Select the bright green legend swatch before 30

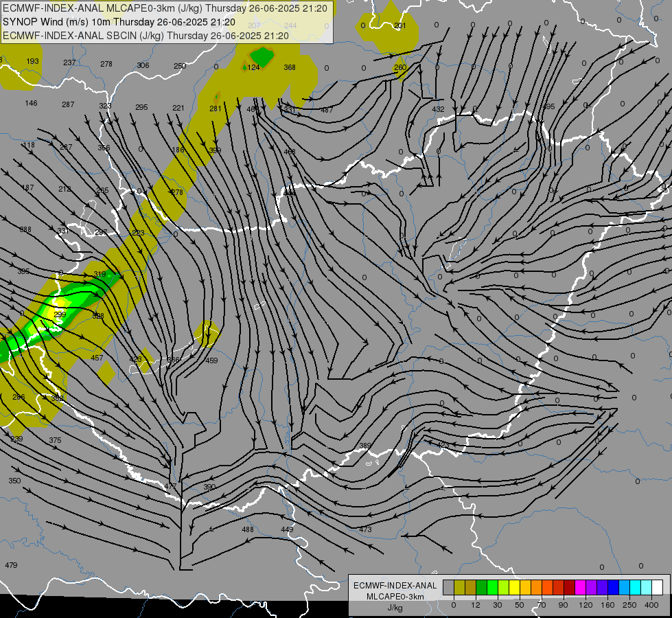[x=492, y=587]
